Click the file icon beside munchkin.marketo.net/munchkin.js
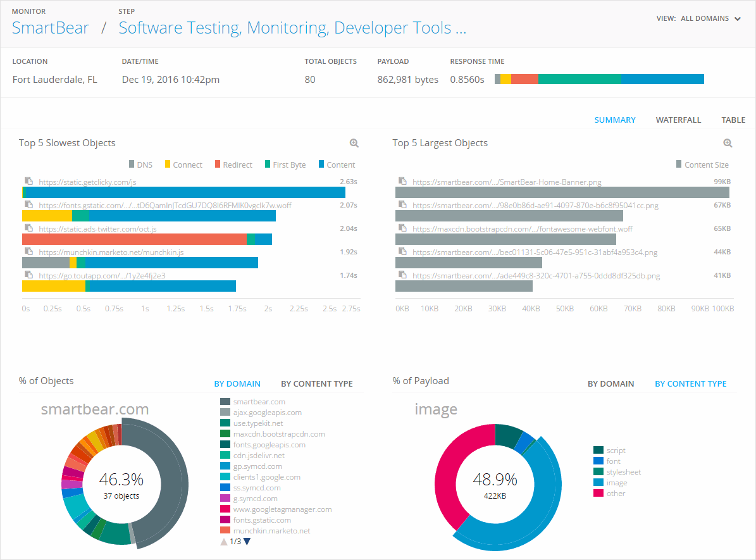This screenshot has height=560, width=756. [29, 251]
